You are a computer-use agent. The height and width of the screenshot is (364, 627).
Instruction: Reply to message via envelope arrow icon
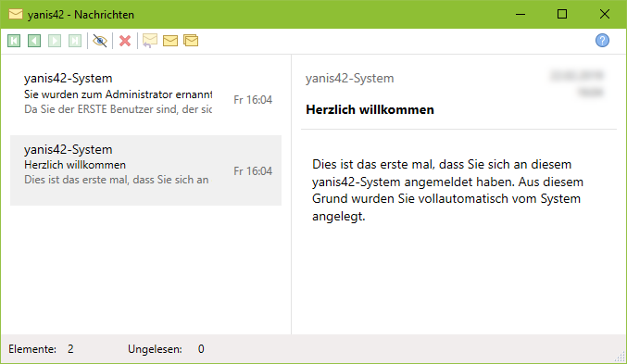150,41
